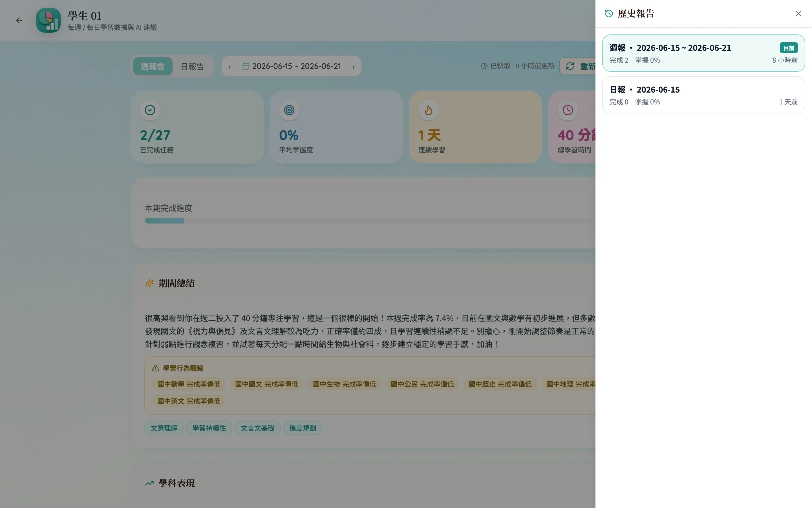Screen dimensions: 812x508
Task: Click 已快取 · 8 小時前更新 status text
Action: 522,66
